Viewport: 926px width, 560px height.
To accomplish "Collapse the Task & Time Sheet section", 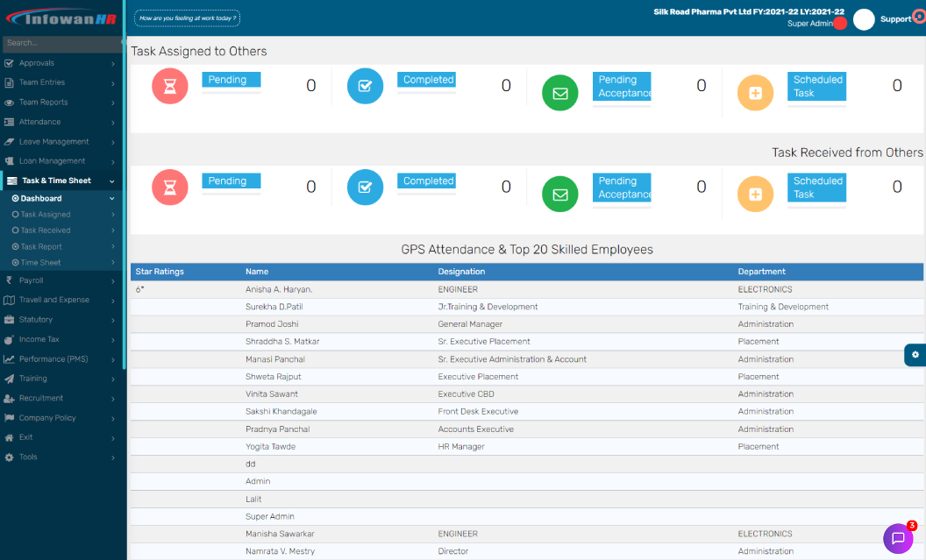I will click(x=57, y=181).
